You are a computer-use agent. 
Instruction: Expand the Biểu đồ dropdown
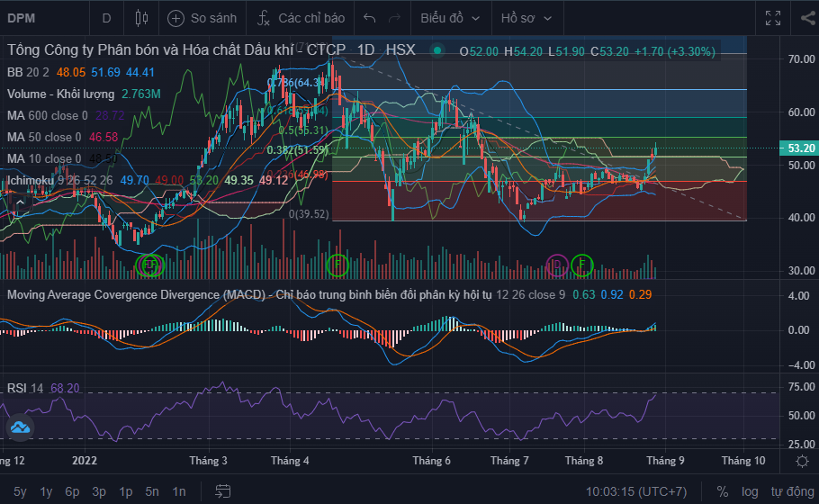click(x=450, y=18)
